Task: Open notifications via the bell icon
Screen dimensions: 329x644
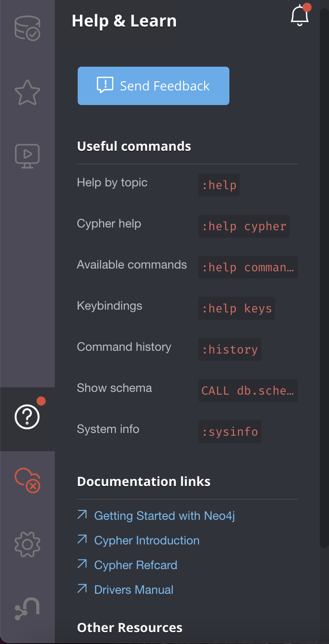Action: (x=300, y=16)
